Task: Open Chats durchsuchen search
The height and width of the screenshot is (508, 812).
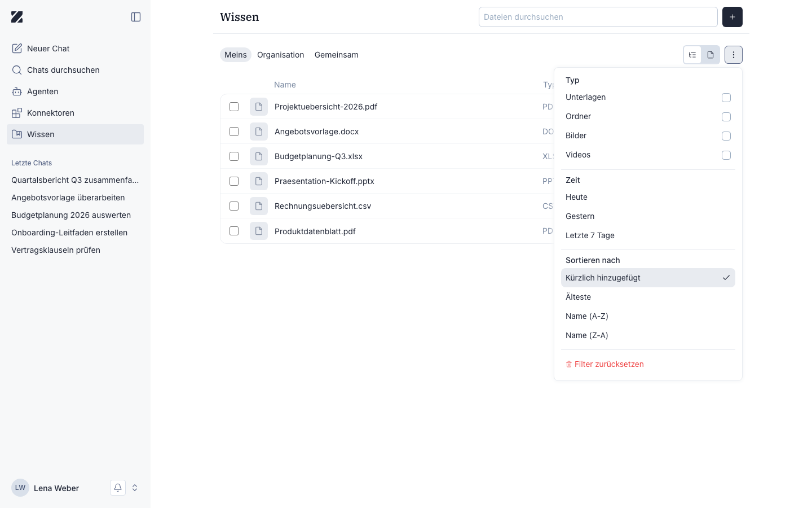Action: 75,70
